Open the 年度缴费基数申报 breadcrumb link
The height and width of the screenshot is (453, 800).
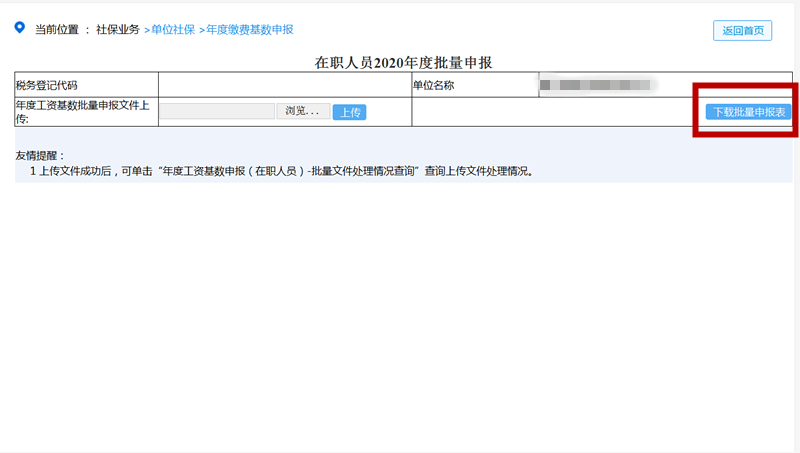coord(249,30)
